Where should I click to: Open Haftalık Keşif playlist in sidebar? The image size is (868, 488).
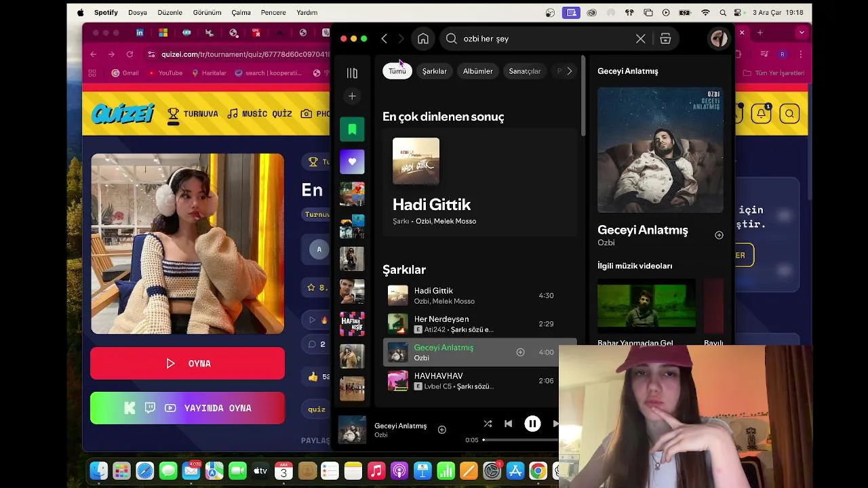(x=352, y=324)
